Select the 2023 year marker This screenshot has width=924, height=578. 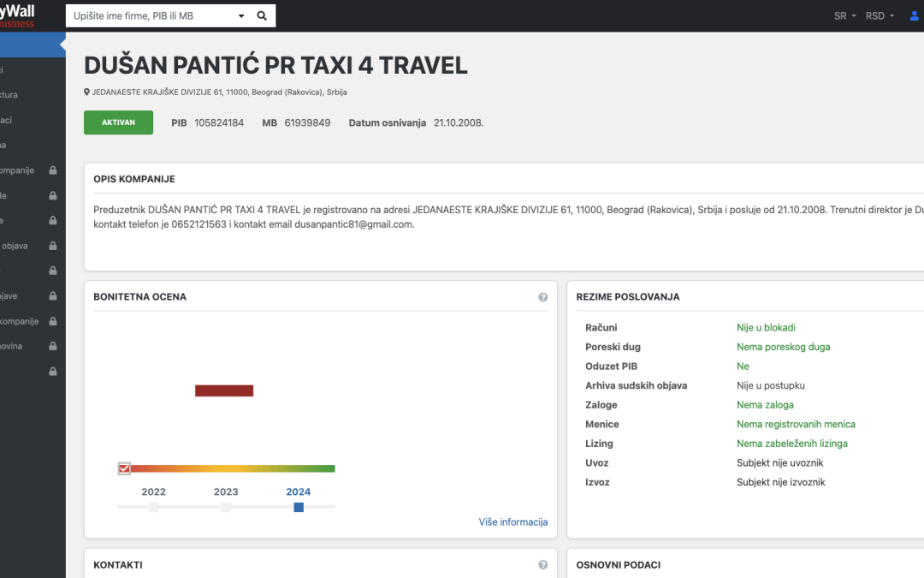coord(226,507)
